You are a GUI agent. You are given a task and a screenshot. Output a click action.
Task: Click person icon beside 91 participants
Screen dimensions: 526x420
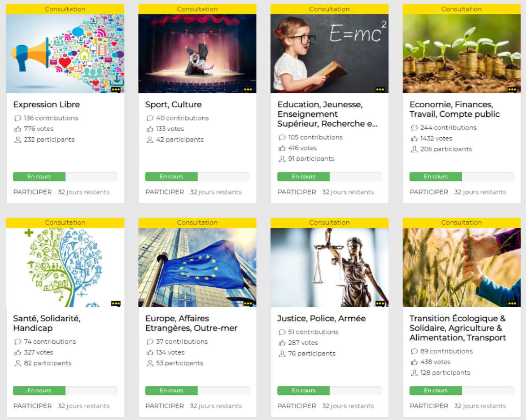(282, 159)
